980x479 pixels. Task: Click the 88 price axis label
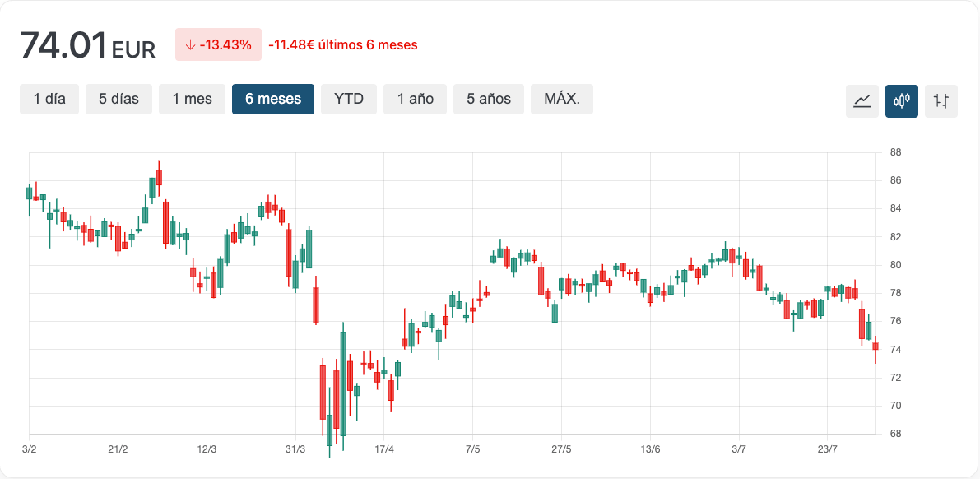[x=895, y=152]
